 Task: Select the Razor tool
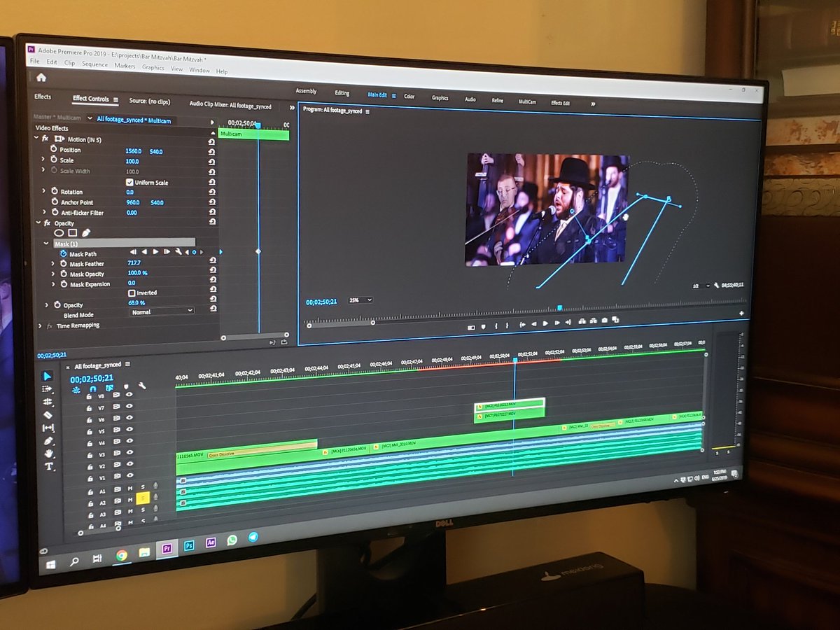click(48, 415)
